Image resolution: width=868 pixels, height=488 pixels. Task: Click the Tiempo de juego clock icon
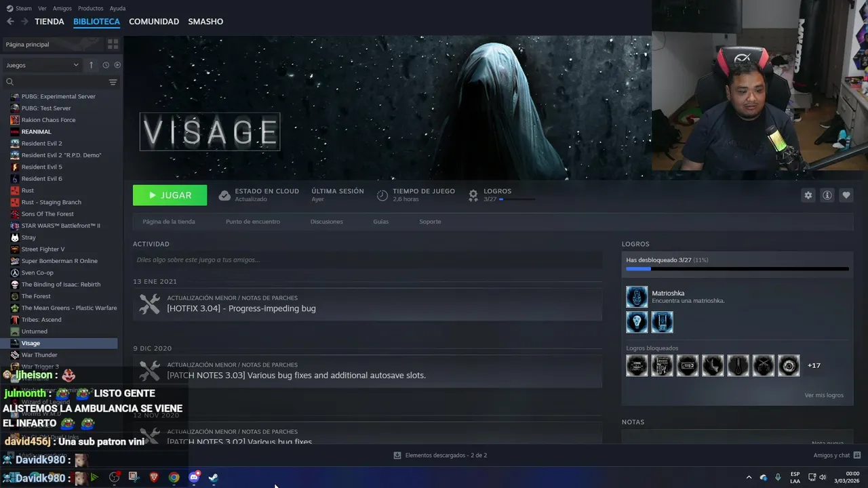(x=382, y=195)
